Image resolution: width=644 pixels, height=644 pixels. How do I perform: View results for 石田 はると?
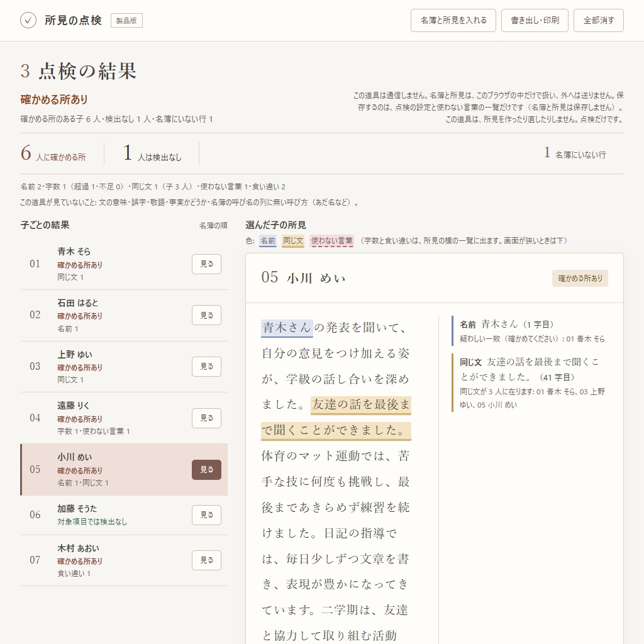click(206, 316)
